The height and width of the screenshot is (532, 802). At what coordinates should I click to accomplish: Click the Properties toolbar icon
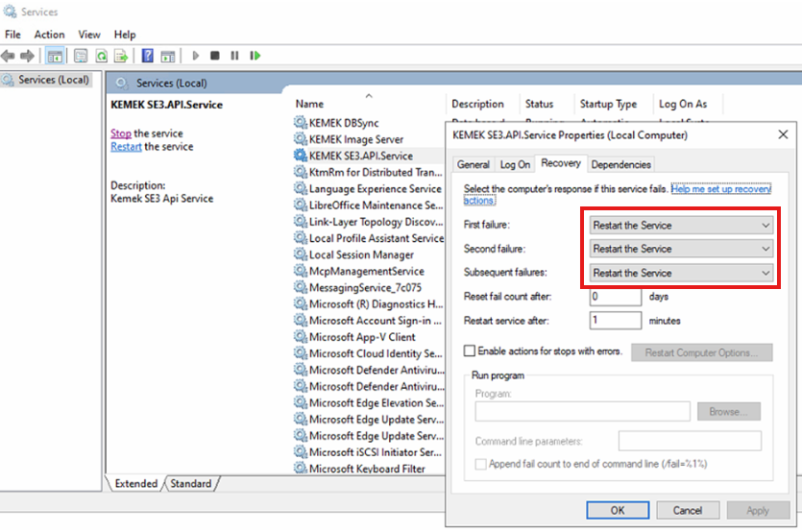tap(81, 56)
